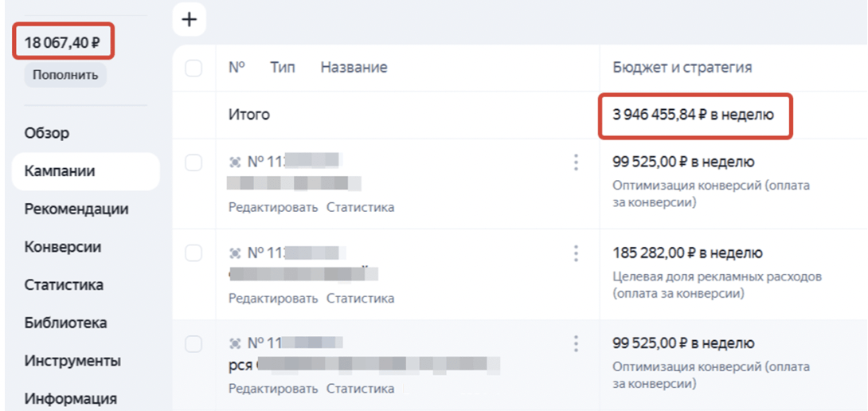Screen dimensions: 868x411
Task: Open three-dot menu for 99 525,00 first campaign
Action: click(577, 162)
